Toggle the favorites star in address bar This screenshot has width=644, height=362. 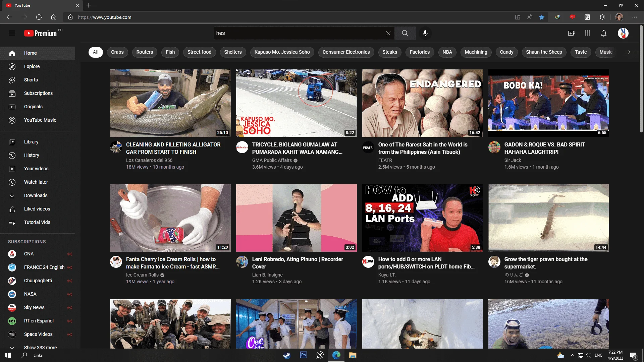542,17
